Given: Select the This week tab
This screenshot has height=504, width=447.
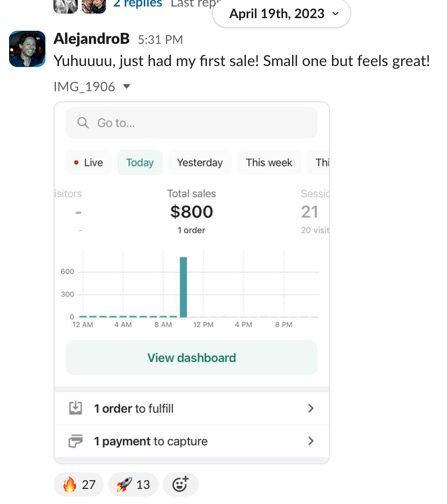Looking at the screenshot, I should 269,163.
